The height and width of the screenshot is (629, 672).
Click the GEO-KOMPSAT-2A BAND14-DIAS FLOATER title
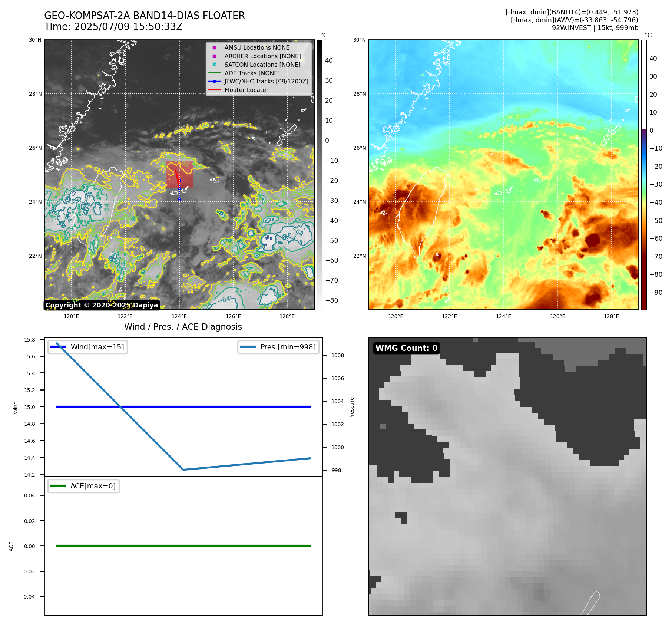click(145, 16)
